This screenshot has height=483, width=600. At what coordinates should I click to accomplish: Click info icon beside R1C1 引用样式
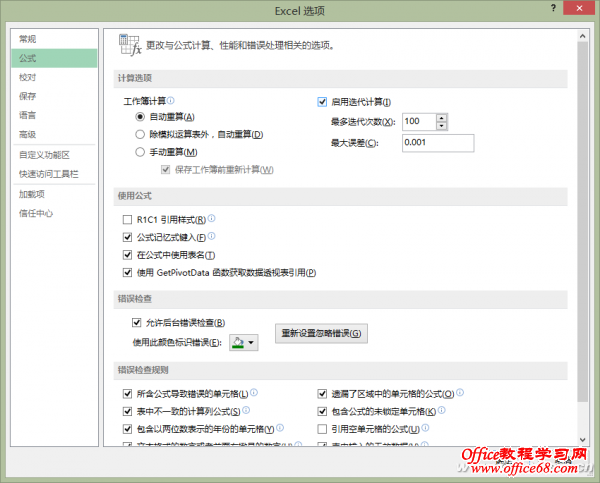pos(211,218)
